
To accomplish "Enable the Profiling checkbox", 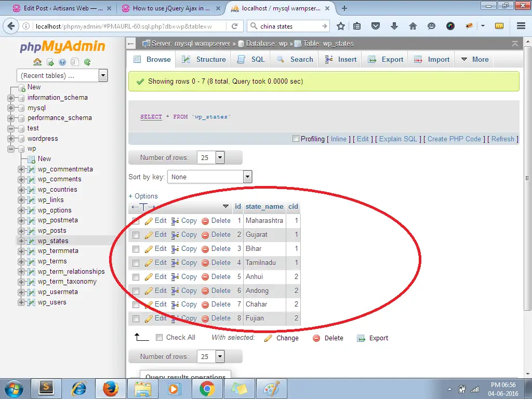I will pos(296,139).
